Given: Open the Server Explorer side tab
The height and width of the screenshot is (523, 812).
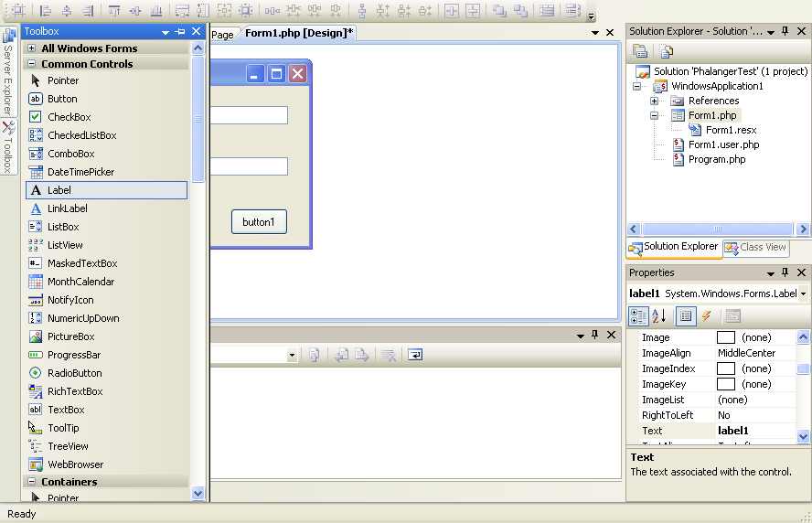Looking at the screenshot, I should point(8,73).
